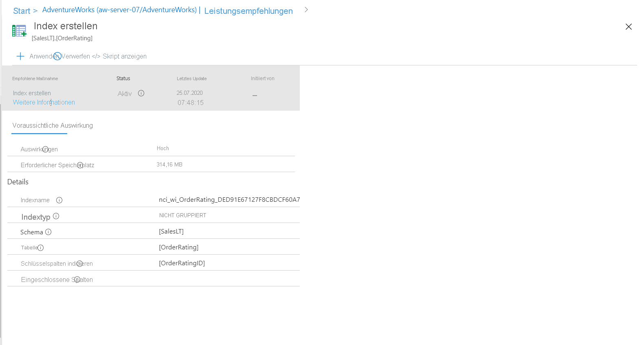The image size is (644, 345).
Task: Click the plus icon beside Anwenden
Action: (x=20, y=56)
